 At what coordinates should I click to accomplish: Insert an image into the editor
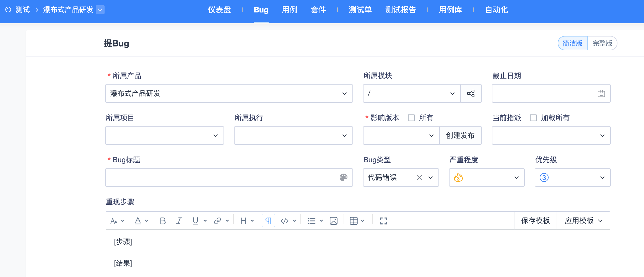(x=334, y=221)
